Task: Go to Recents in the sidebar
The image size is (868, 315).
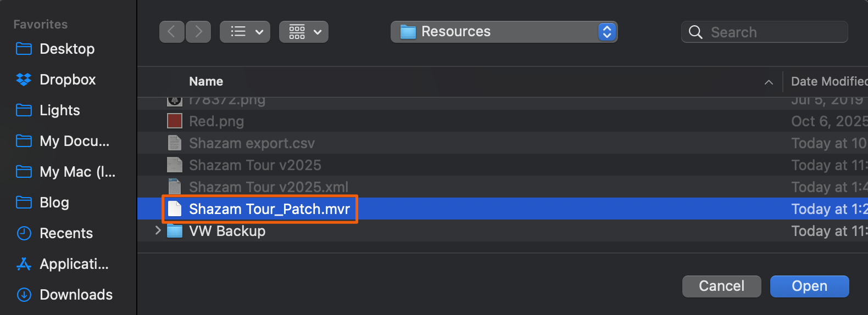Action: [x=66, y=233]
